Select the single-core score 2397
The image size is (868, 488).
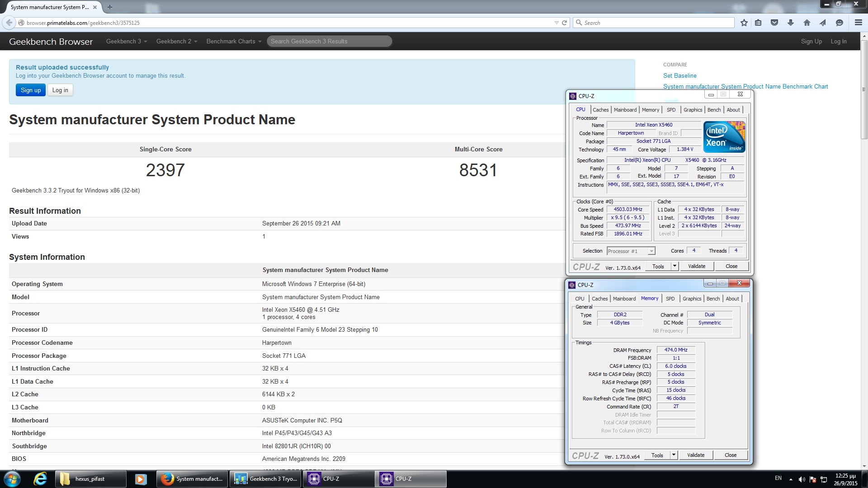pyautogui.click(x=165, y=170)
